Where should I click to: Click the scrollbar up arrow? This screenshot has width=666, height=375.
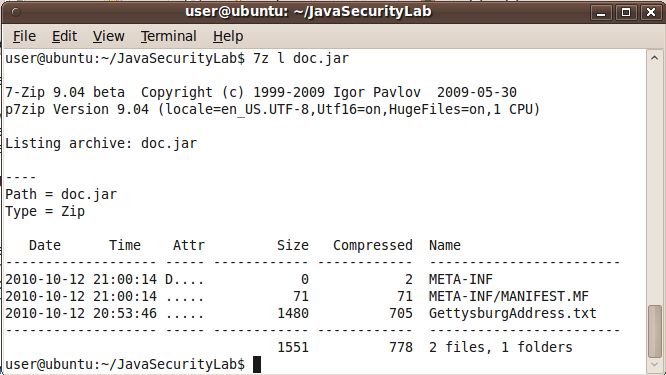[x=655, y=58]
